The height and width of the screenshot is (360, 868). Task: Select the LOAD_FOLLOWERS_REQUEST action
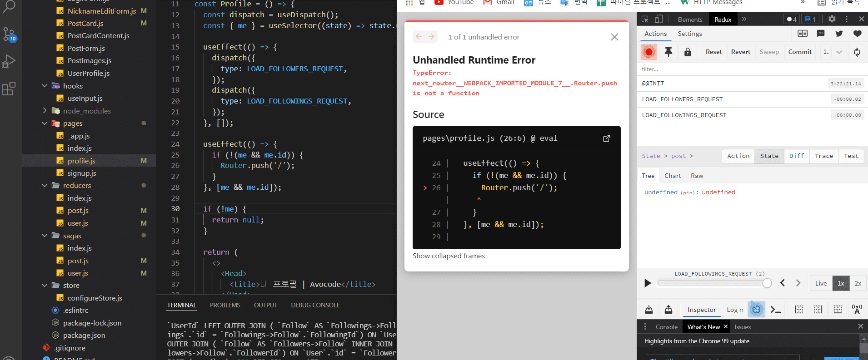752,99
